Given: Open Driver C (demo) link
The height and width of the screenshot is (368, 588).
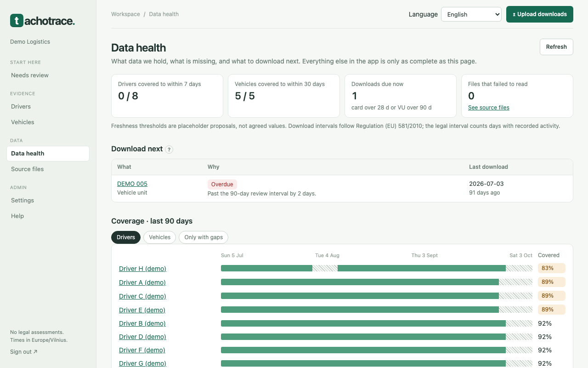Looking at the screenshot, I should (x=142, y=296).
